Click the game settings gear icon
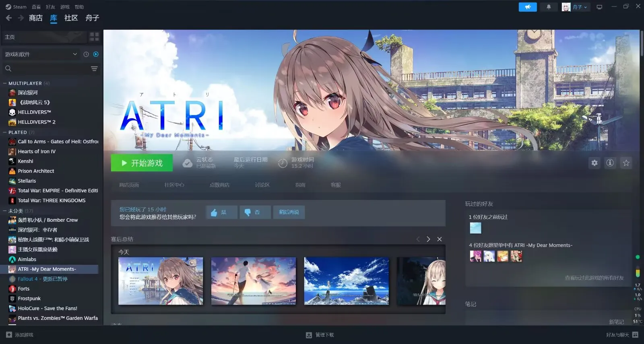Screen dimensions: 644x344 point(594,163)
